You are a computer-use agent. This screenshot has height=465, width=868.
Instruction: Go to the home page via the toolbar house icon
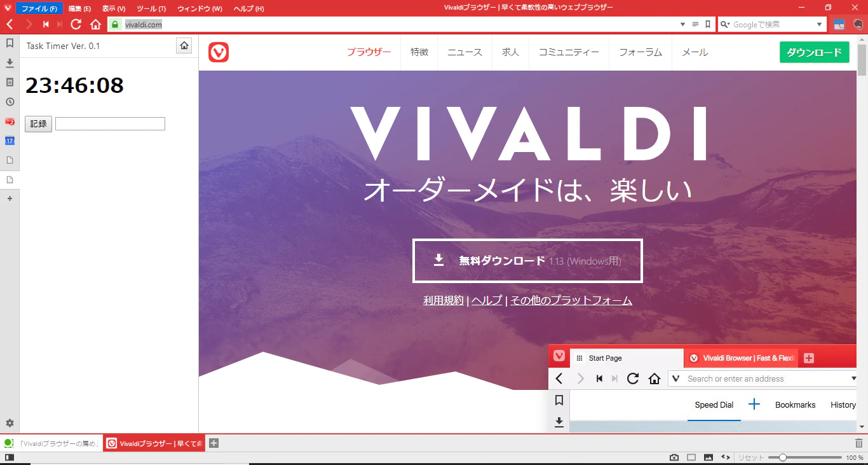tap(95, 24)
